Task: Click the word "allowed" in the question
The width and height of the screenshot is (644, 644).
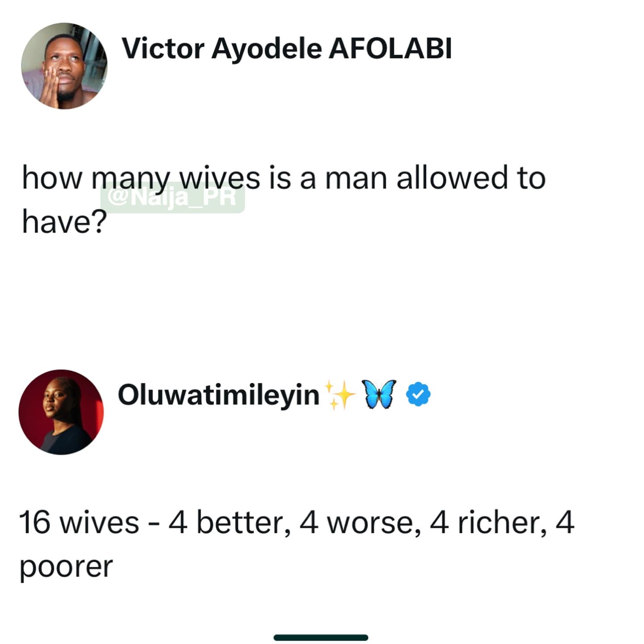Action: coord(452,178)
